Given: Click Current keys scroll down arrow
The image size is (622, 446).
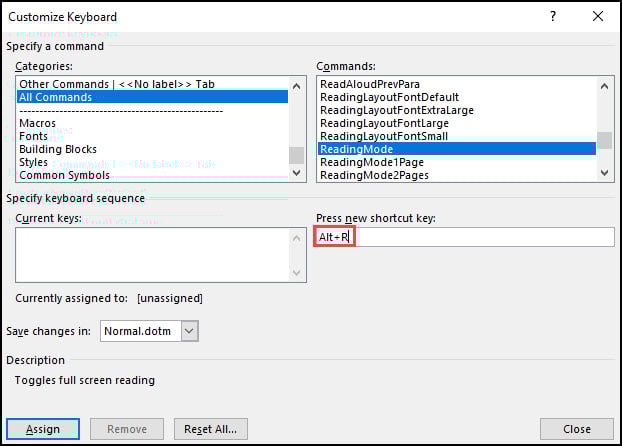Looking at the screenshot, I should [x=296, y=273].
